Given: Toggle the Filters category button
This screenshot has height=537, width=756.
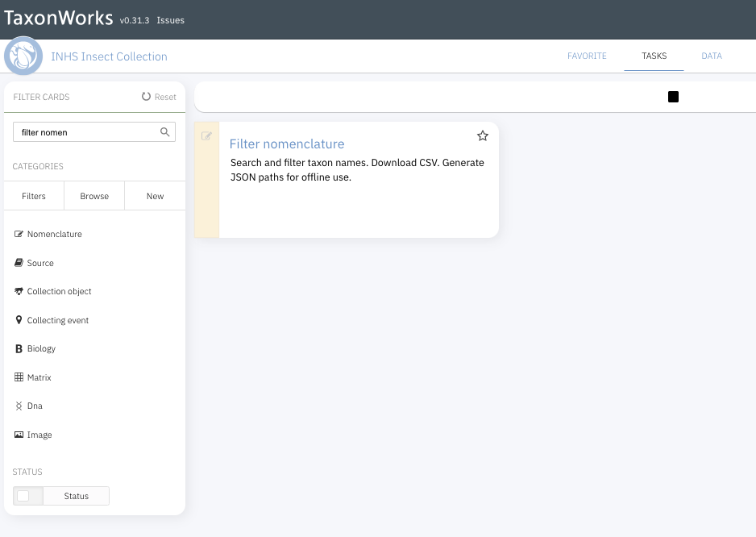Looking at the screenshot, I should point(34,196).
